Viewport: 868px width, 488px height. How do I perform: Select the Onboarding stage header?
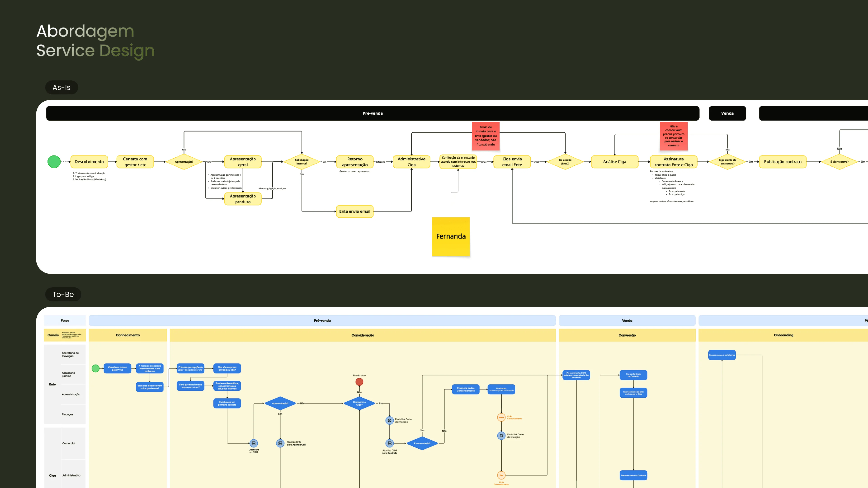tap(783, 335)
